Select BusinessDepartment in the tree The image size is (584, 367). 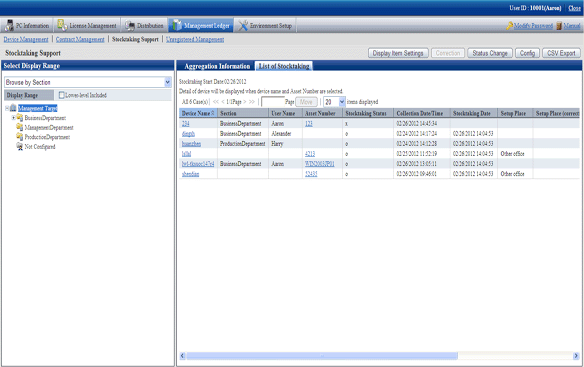pos(45,118)
